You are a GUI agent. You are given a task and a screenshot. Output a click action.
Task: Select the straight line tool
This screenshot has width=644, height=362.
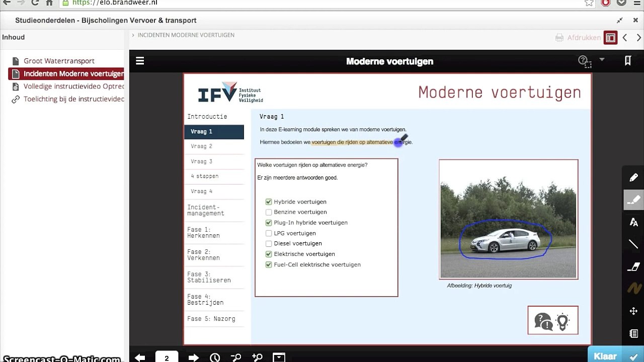(633, 244)
